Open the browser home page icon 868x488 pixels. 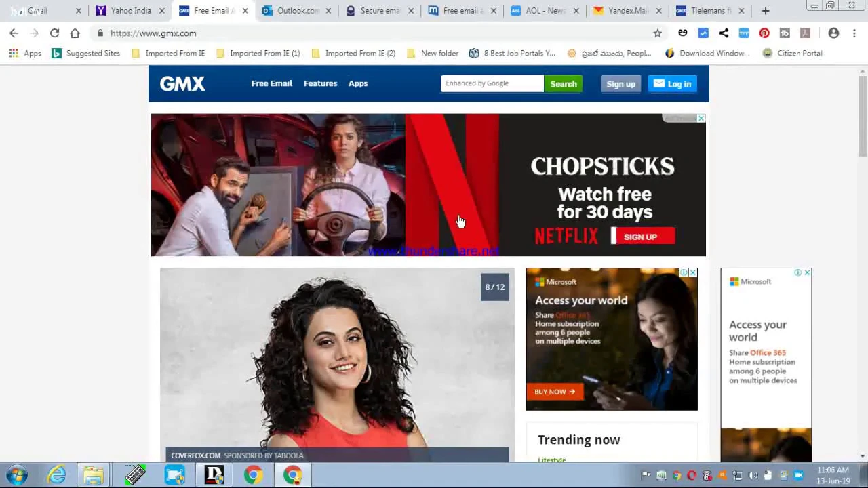[75, 33]
